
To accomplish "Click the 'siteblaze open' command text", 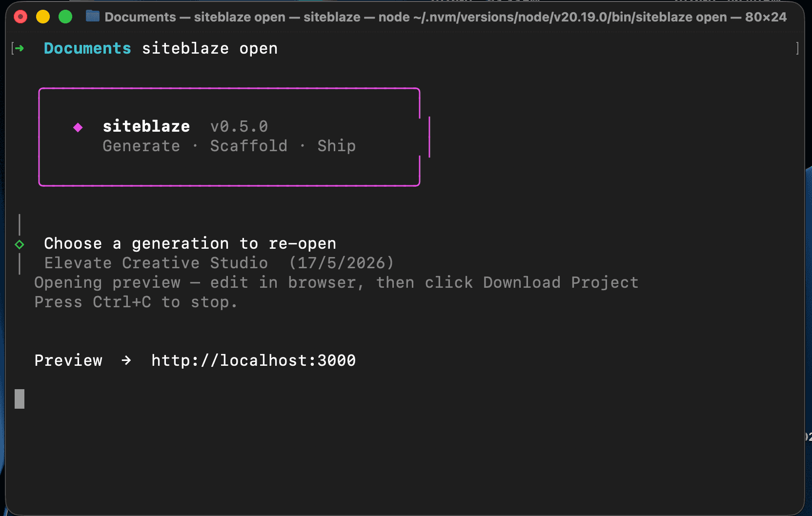I will pos(210,48).
